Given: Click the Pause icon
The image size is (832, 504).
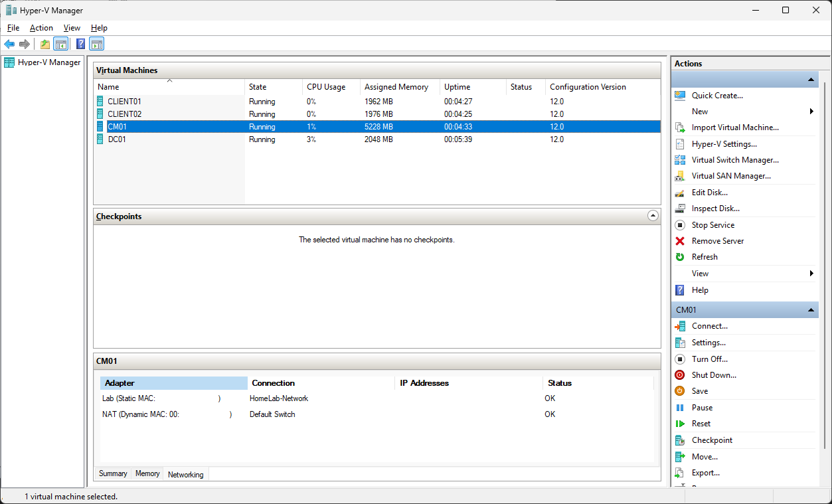Looking at the screenshot, I should (680, 408).
